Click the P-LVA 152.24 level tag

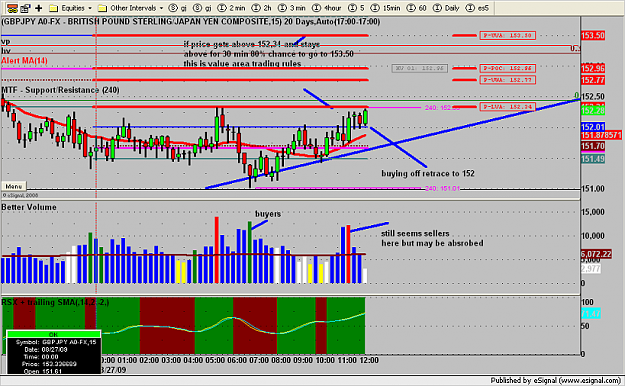507,107
